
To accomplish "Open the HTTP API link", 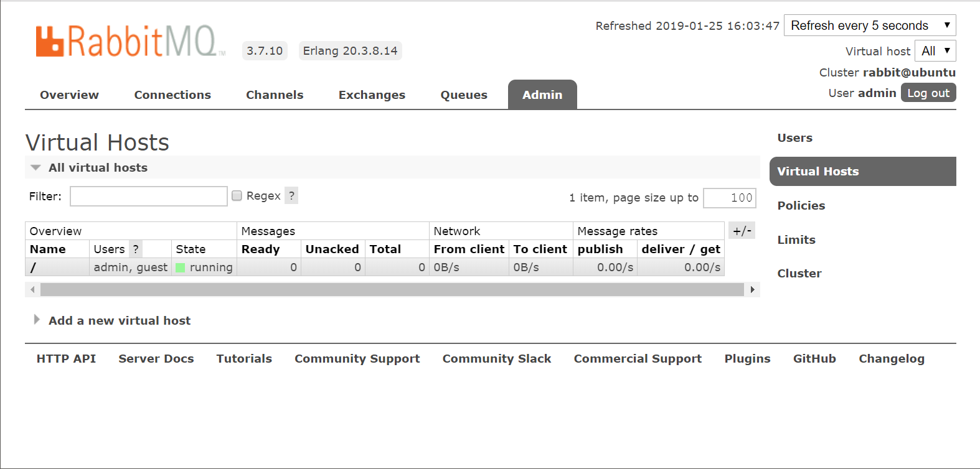I will coord(66,359).
